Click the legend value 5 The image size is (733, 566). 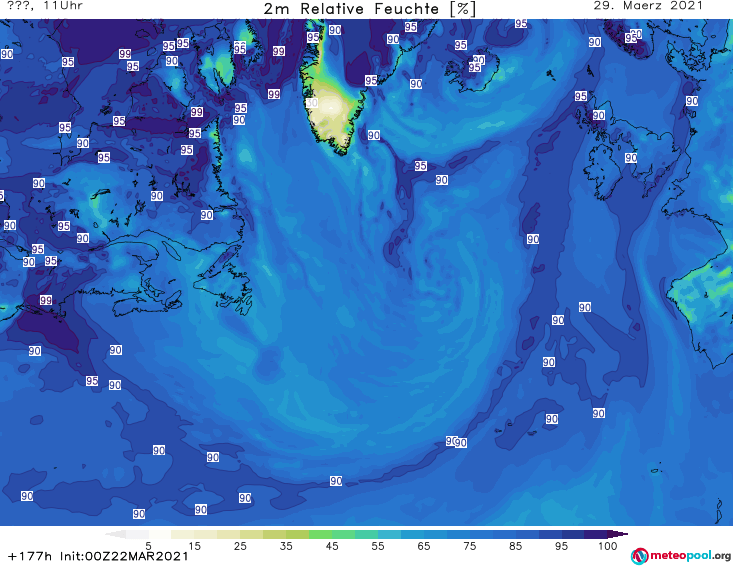coord(148,546)
